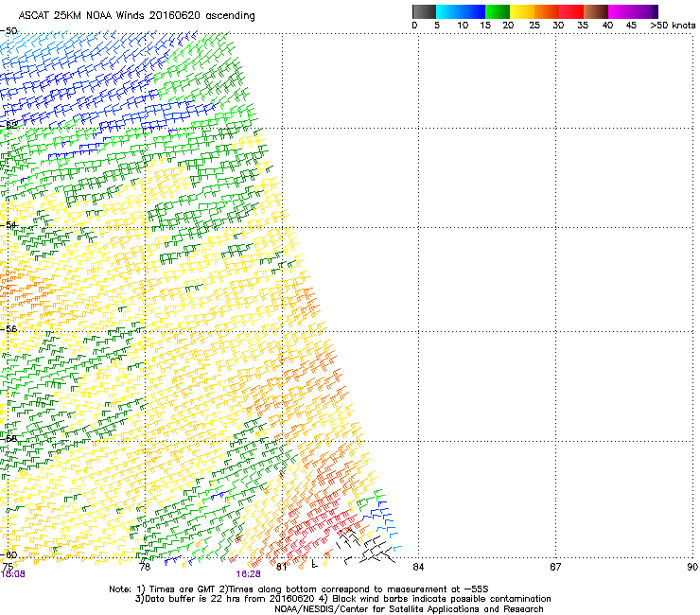Viewport: 700px width, 615px height.
Task: Click the '-52' latitude axis label
Action: pyautogui.click(x=9, y=125)
